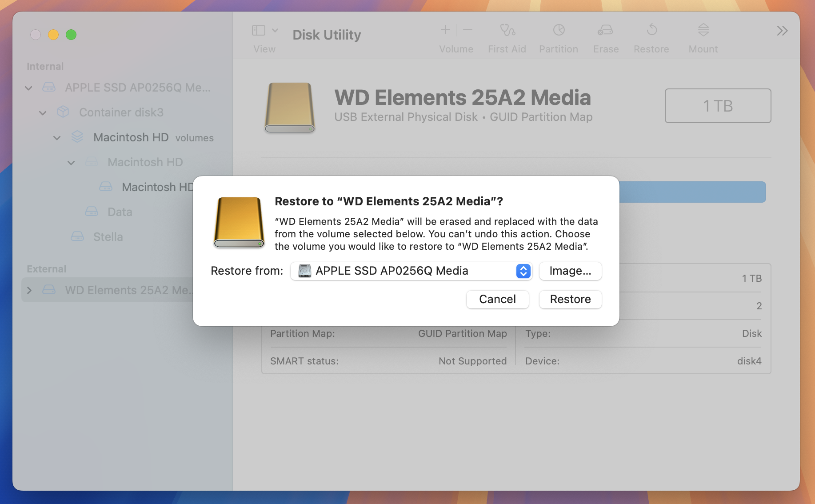
Task: Click the Disk type value
Action: click(x=752, y=333)
